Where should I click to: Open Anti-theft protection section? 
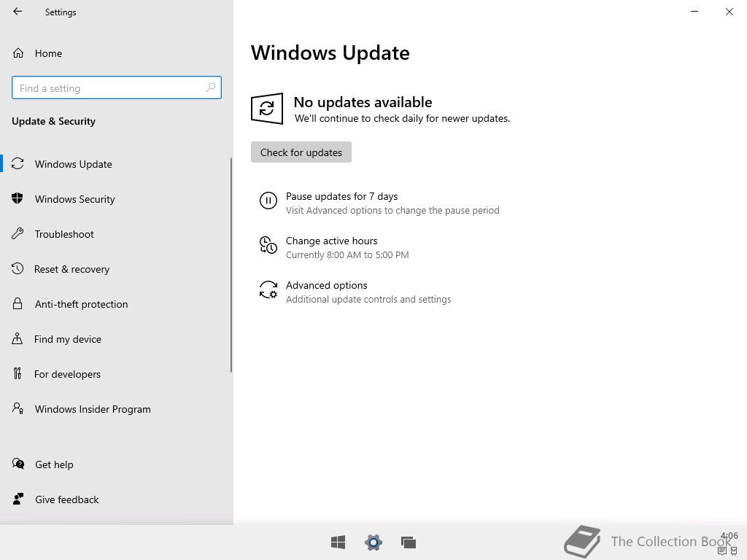point(82,304)
